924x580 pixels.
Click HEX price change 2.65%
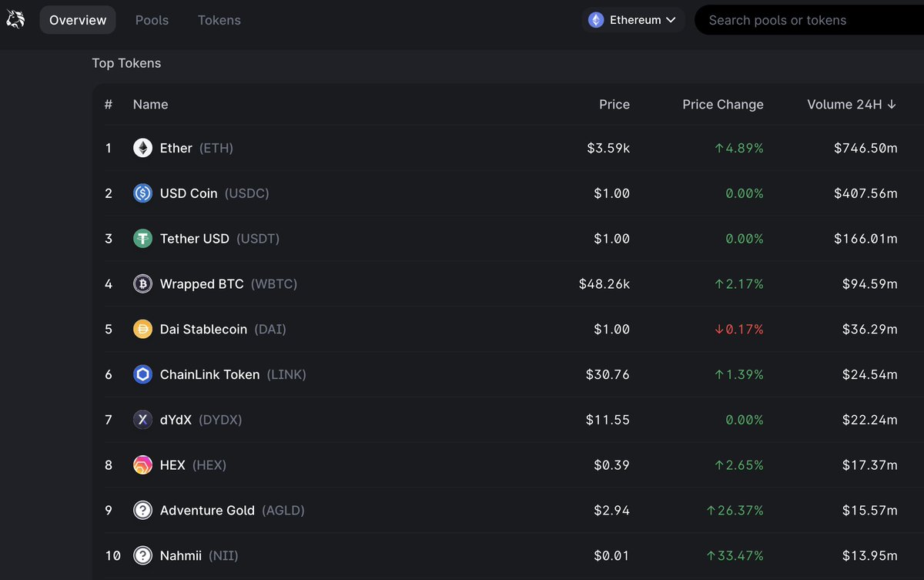739,465
